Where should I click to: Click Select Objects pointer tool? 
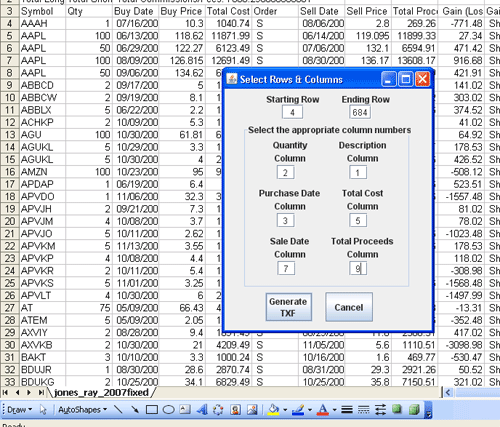coord(43,409)
